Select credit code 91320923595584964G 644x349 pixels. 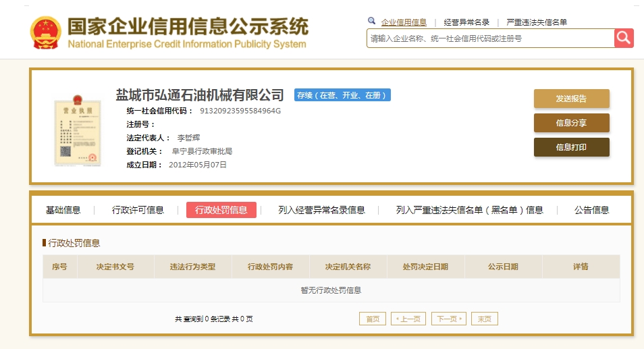[240, 111]
